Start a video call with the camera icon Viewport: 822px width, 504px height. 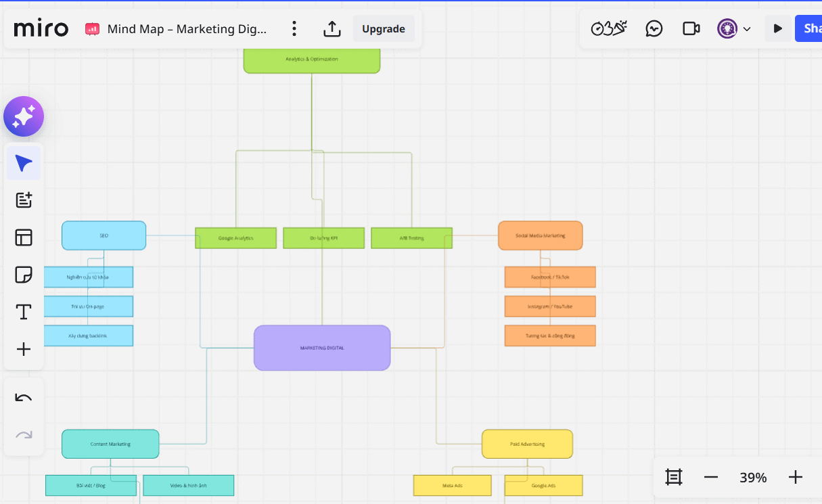691,28
